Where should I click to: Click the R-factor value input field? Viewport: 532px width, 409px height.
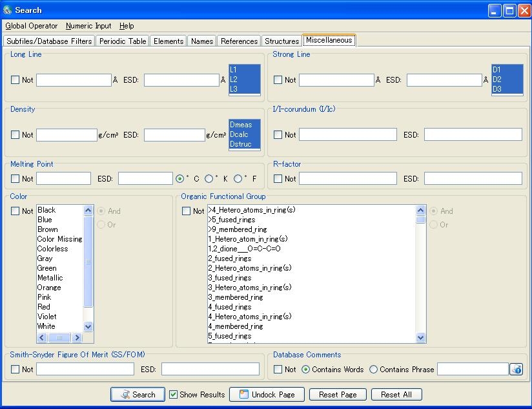(x=348, y=178)
